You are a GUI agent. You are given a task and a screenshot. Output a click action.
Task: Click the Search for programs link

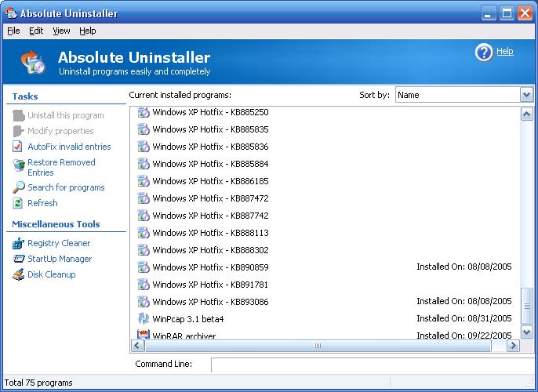[66, 187]
